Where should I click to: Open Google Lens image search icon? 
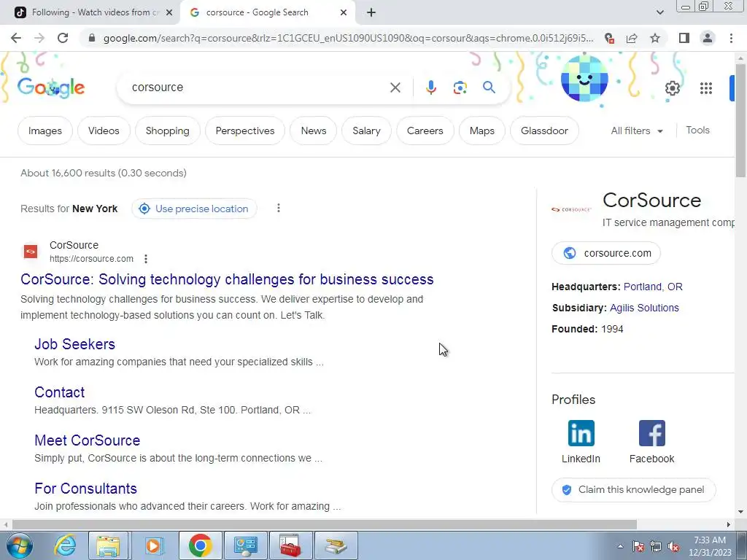coord(460,87)
